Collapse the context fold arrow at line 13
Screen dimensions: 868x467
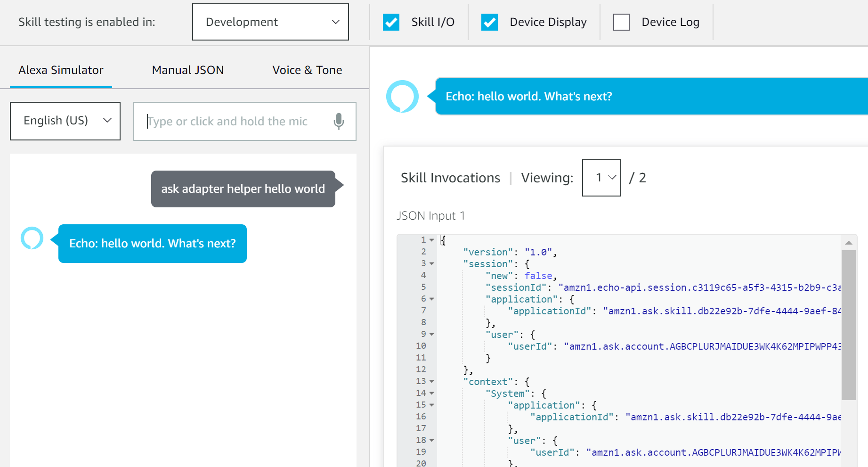click(x=431, y=381)
